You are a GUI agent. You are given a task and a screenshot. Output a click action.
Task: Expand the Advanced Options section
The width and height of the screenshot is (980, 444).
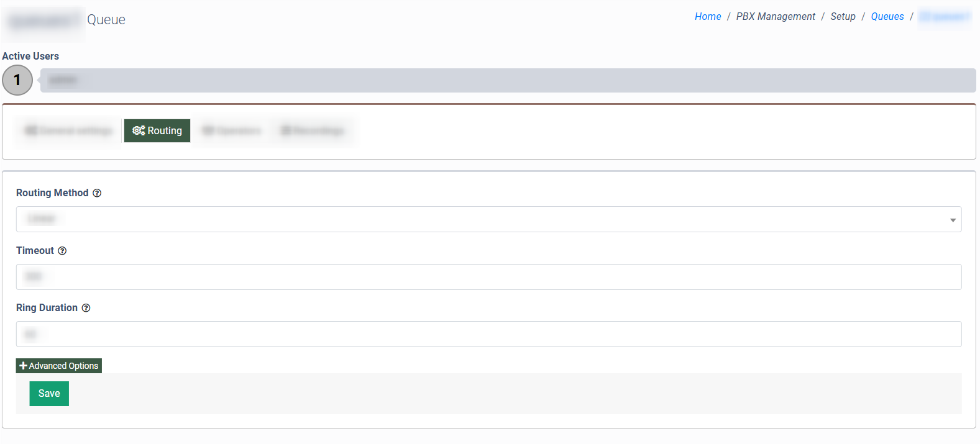pyautogui.click(x=59, y=366)
